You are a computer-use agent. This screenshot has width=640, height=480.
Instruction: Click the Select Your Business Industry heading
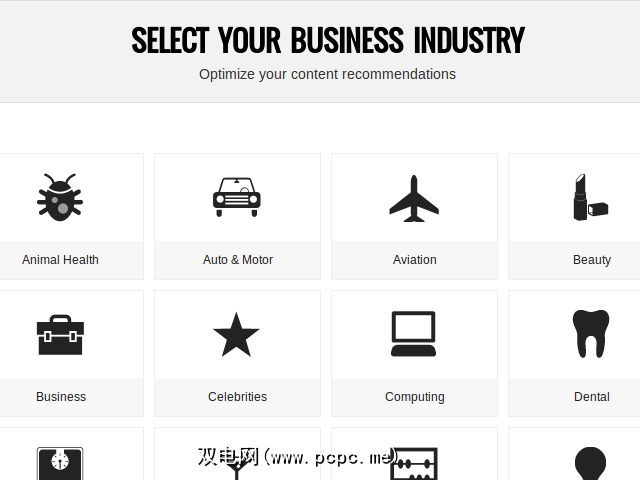(328, 41)
